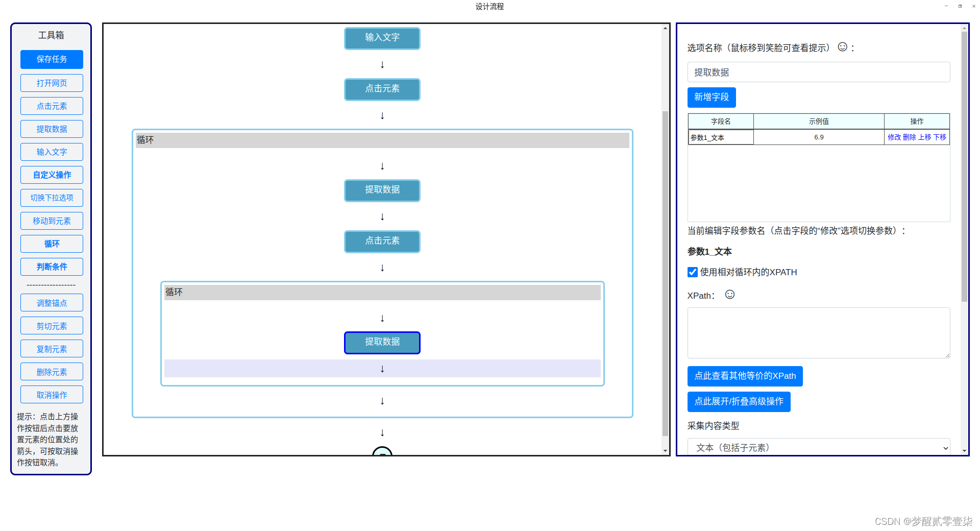Click 剪切元素 button in toolbox
Viewport: 980px width, 531px height.
(52, 326)
